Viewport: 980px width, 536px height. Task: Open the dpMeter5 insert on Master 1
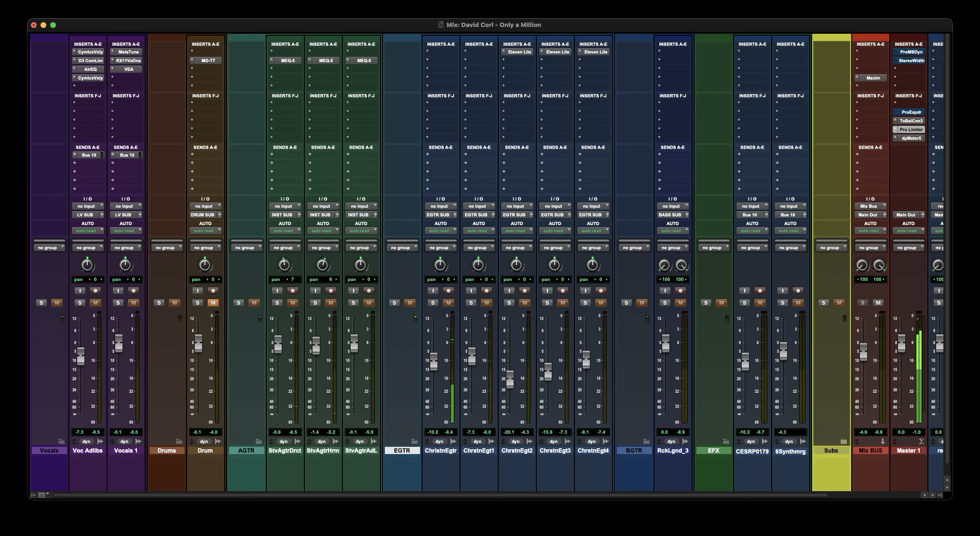909,138
